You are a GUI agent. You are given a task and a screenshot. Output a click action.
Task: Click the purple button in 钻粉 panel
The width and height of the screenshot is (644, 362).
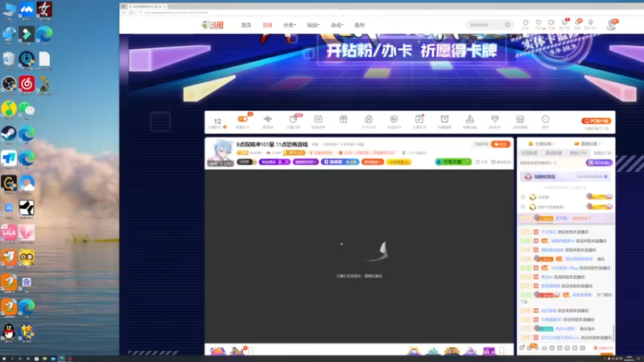coord(599,163)
